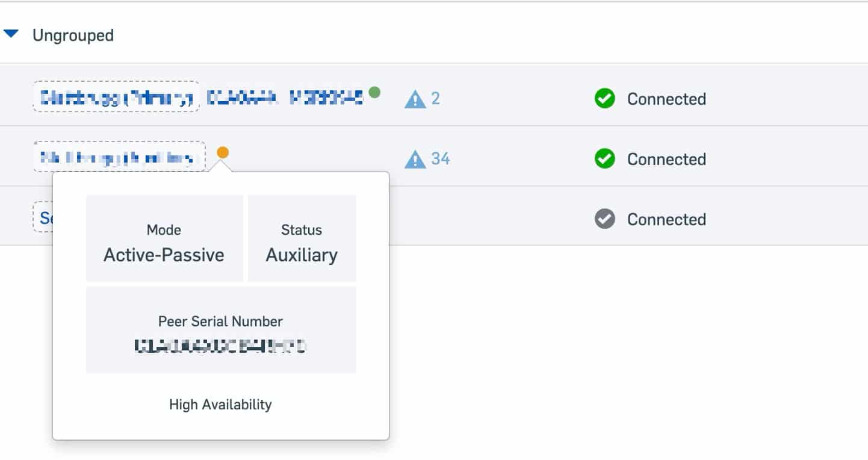This screenshot has width=868, height=460.
Task: Click green checkmark in second device row
Action: (x=604, y=159)
